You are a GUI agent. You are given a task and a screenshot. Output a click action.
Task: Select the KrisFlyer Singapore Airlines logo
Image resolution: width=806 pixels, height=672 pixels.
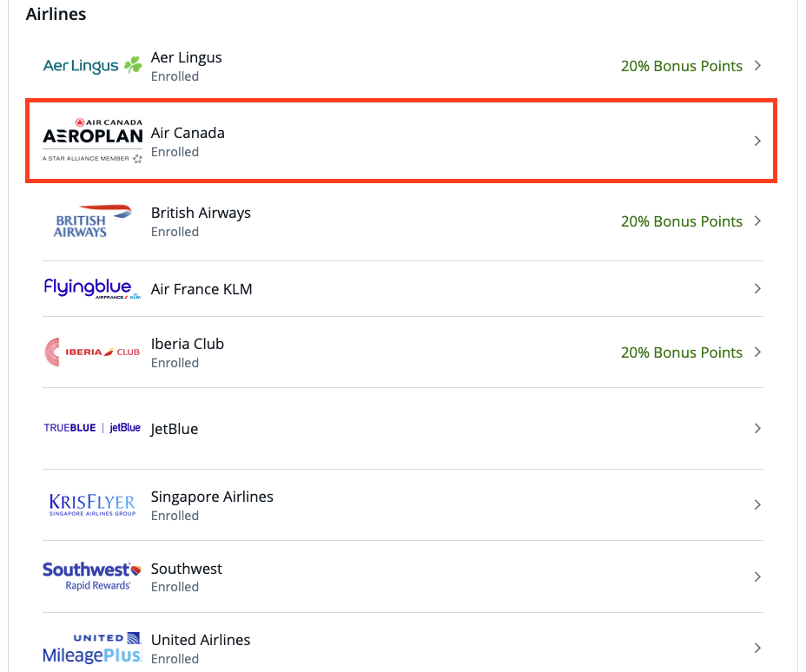92,504
